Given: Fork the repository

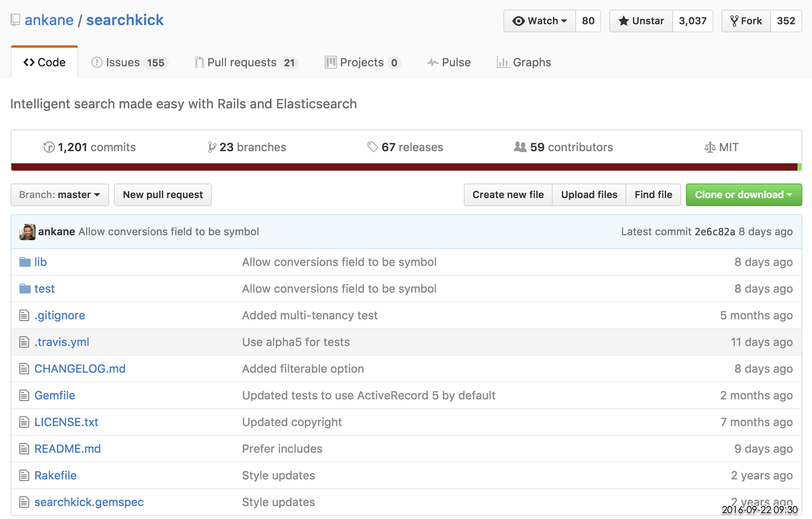Looking at the screenshot, I should tap(746, 21).
